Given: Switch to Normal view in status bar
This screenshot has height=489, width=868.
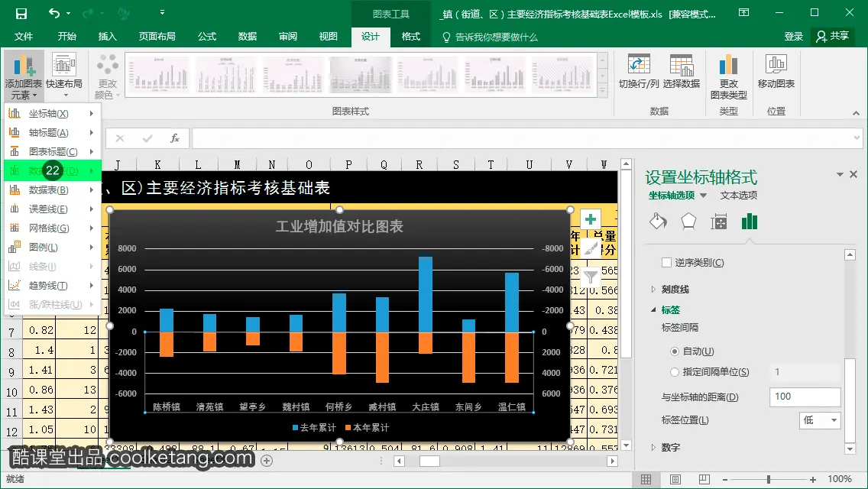Looking at the screenshot, I should click(x=646, y=480).
